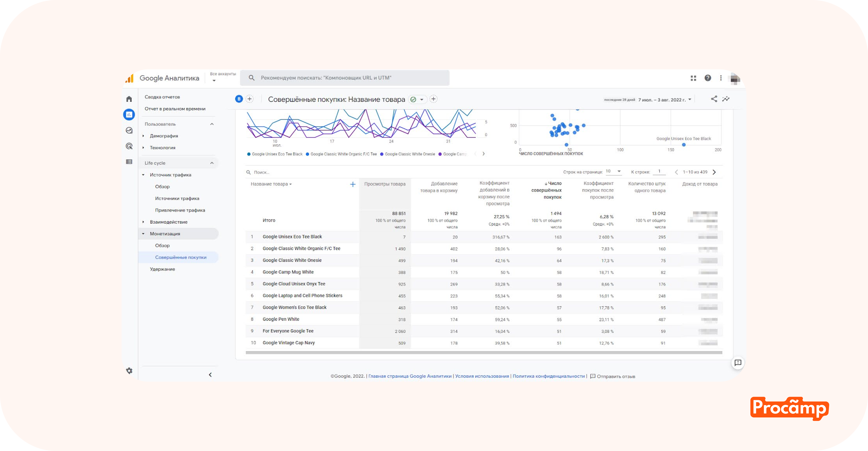Click the top search field
This screenshot has height=451, width=868.
[x=345, y=78]
